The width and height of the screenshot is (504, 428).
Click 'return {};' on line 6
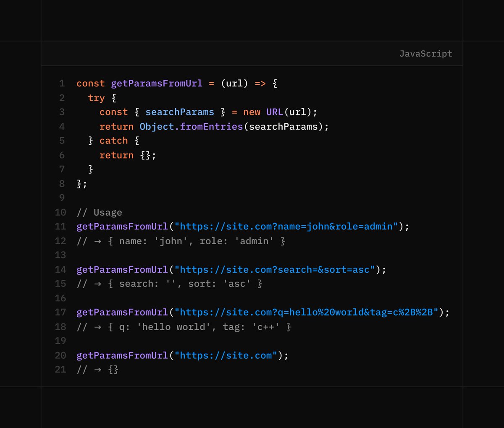pyautogui.click(x=128, y=155)
